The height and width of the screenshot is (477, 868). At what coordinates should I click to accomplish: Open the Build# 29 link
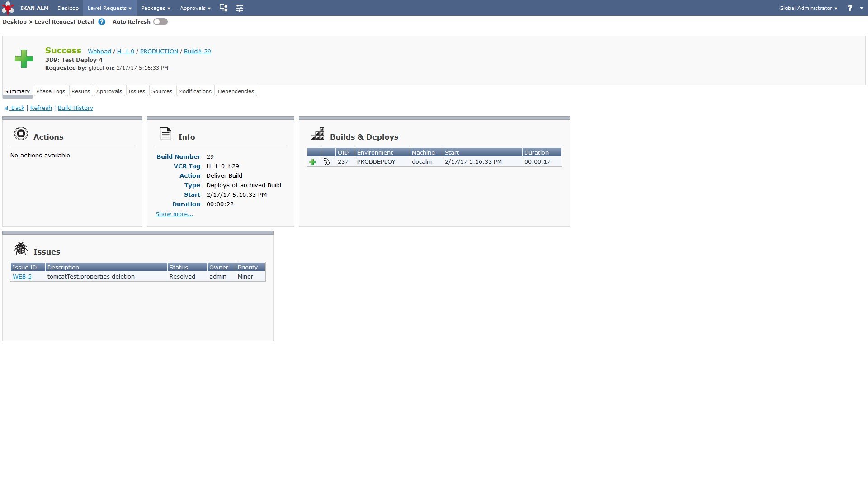tap(198, 52)
